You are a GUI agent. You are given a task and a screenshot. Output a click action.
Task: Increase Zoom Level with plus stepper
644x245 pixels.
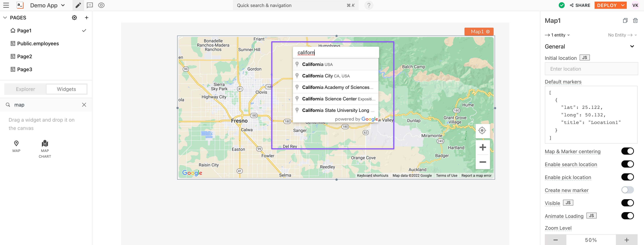click(627, 240)
